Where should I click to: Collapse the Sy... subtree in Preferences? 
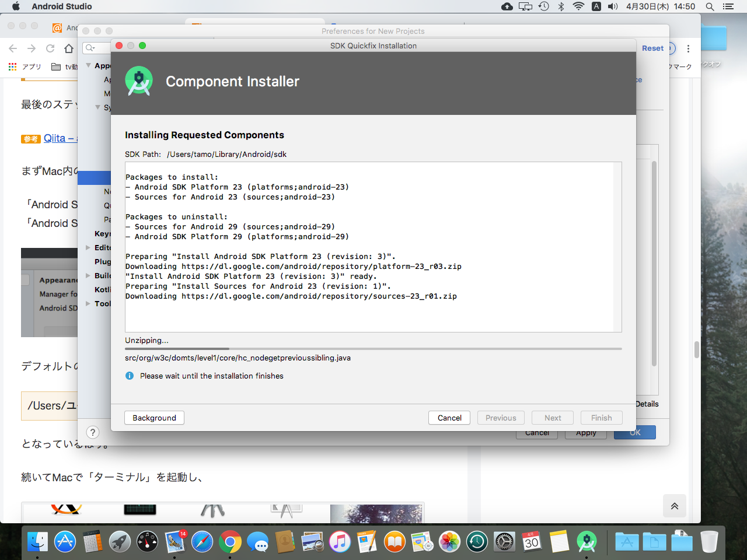point(97,107)
